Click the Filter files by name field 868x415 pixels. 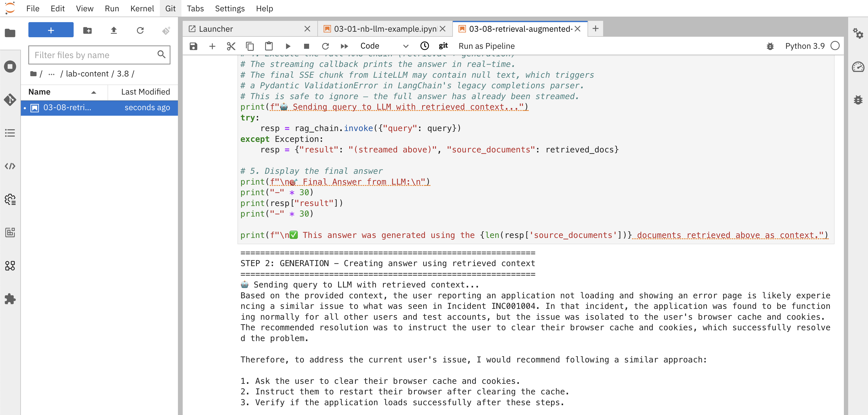[x=91, y=55]
